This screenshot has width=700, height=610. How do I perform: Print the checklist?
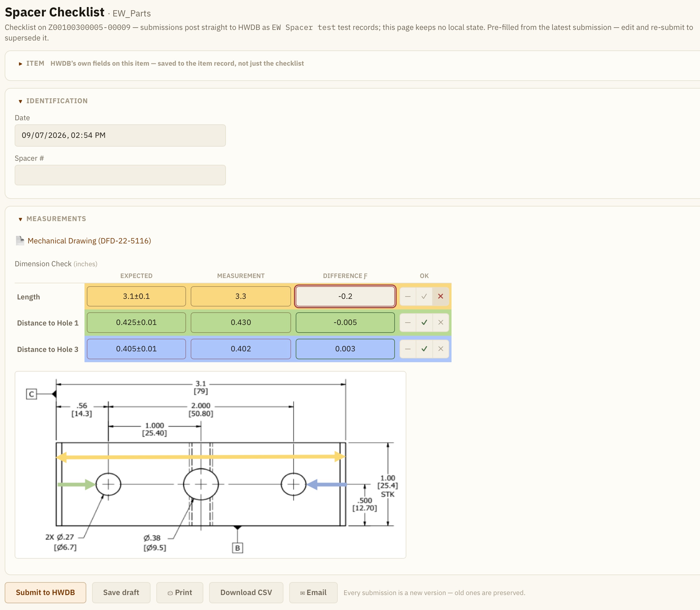(x=180, y=593)
